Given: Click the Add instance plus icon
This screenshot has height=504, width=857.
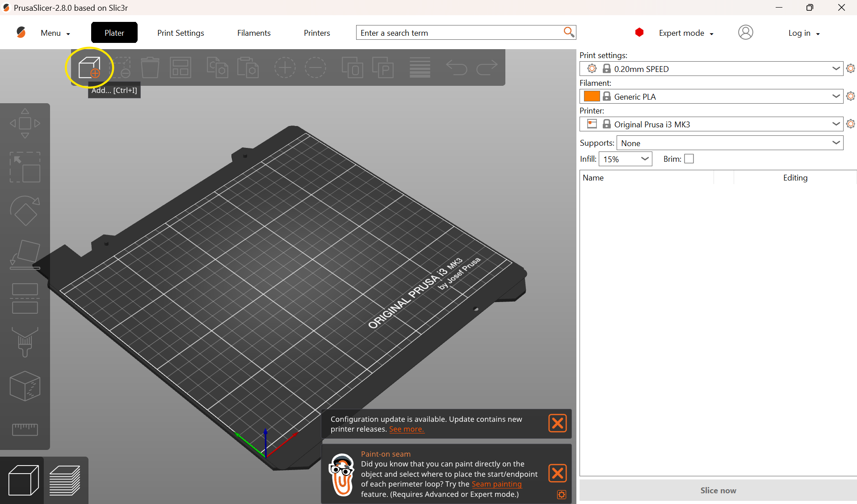Looking at the screenshot, I should tap(285, 67).
